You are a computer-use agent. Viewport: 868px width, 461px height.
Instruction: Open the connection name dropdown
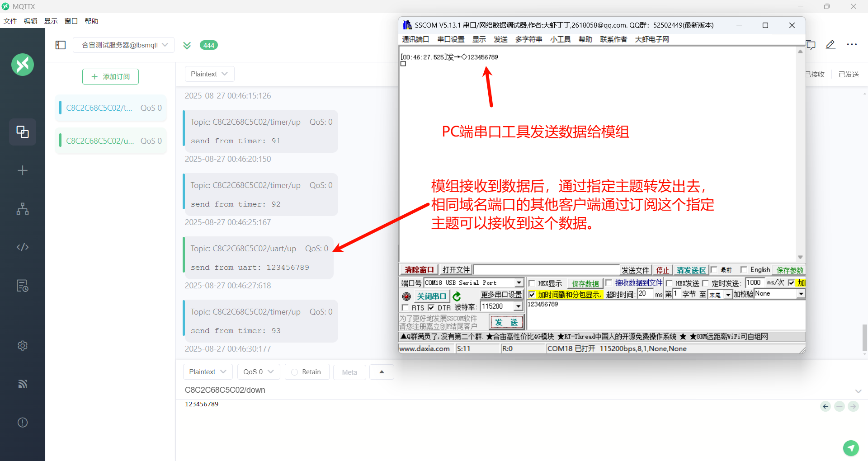click(x=123, y=45)
